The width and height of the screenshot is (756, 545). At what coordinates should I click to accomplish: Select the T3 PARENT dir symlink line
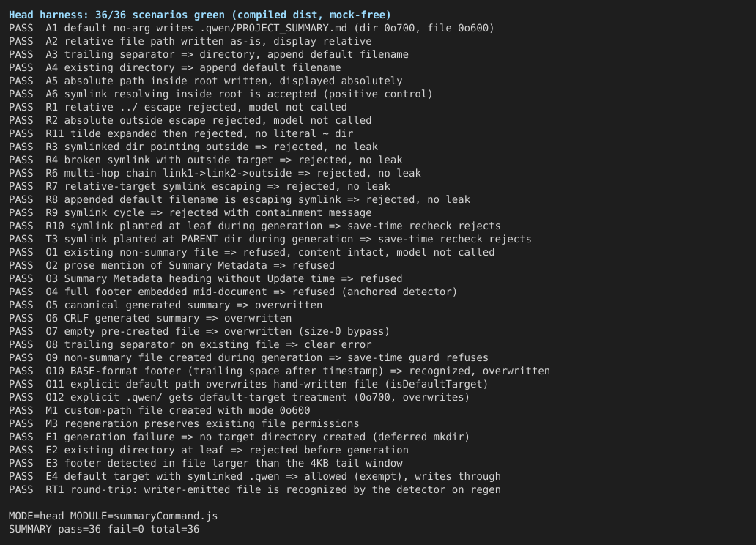(270, 240)
